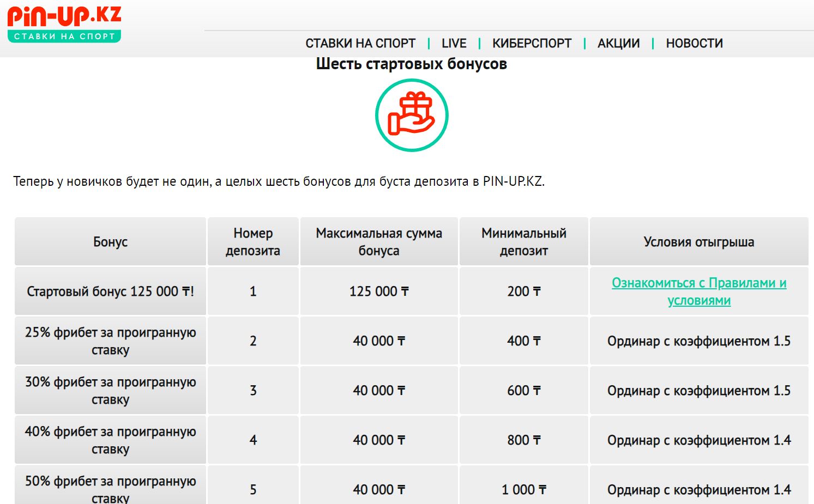Click the 800 ₸ minimum deposit cell
Screen dimensions: 814x504
click(x=524, y=440)
